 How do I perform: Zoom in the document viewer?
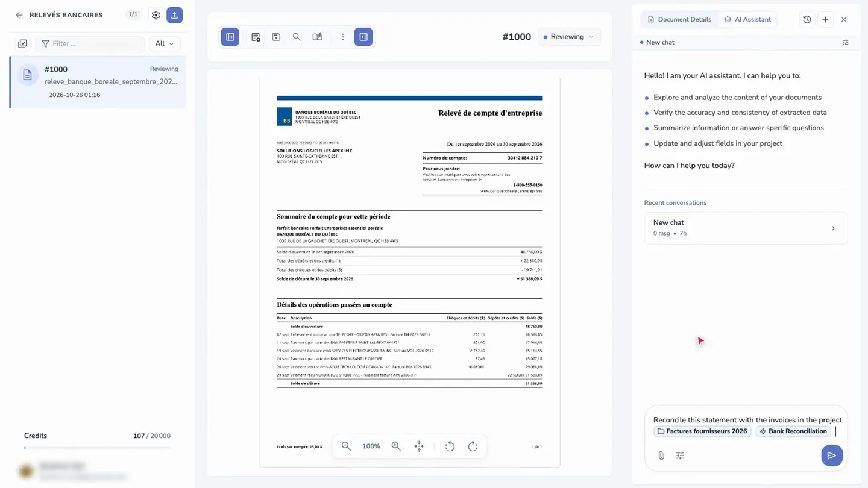coord(396,446)
